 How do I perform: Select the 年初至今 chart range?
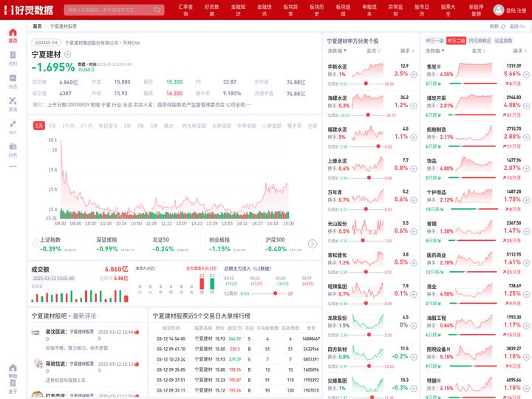[x=108, y=126]
